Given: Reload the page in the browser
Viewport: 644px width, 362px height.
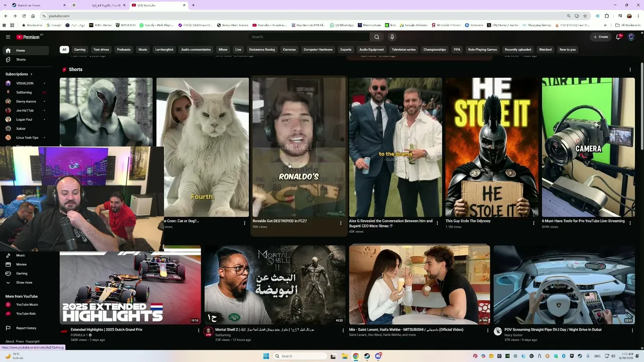Looking at the screenshot, I should click(x=24, y=16).
